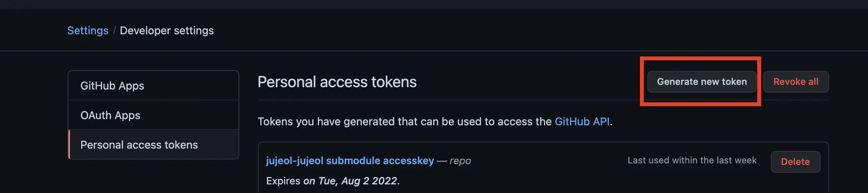Click the Settings breadcrumb link
Image resolution: width=868 pixels, height=193 pixels.
88,31
